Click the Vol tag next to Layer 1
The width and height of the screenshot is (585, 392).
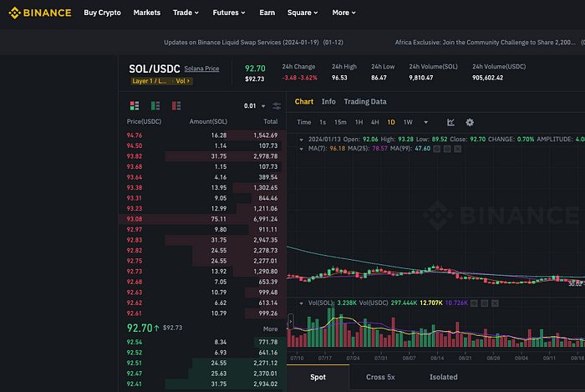pos(183,81)
